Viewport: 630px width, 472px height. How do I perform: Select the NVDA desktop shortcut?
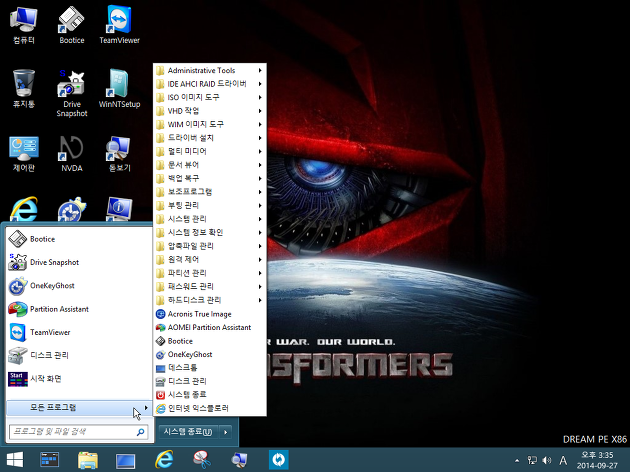click(x=72, y=154)
